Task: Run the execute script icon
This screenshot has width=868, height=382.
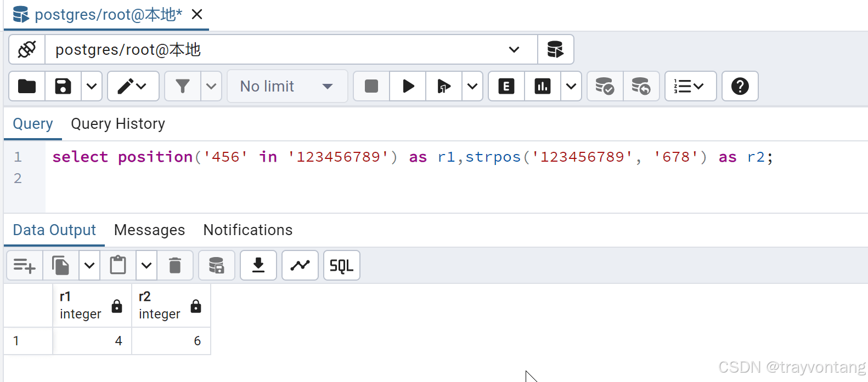Action: (x=444, y=86)
